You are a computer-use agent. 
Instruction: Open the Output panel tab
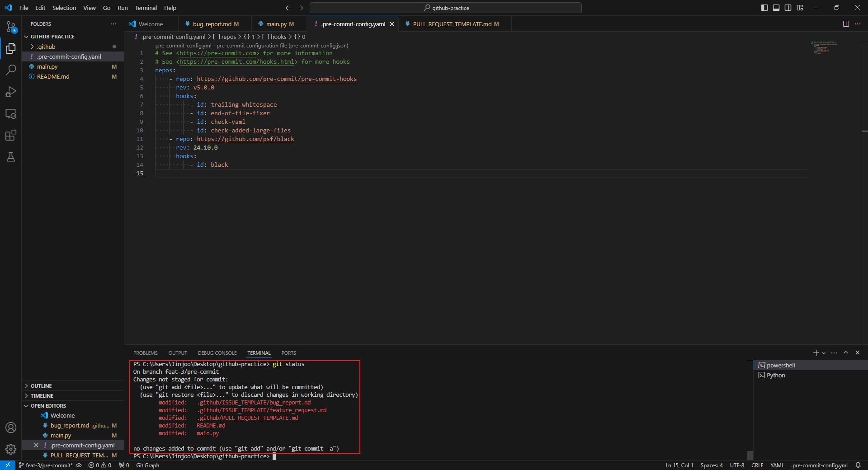click(x=178, y=353)
